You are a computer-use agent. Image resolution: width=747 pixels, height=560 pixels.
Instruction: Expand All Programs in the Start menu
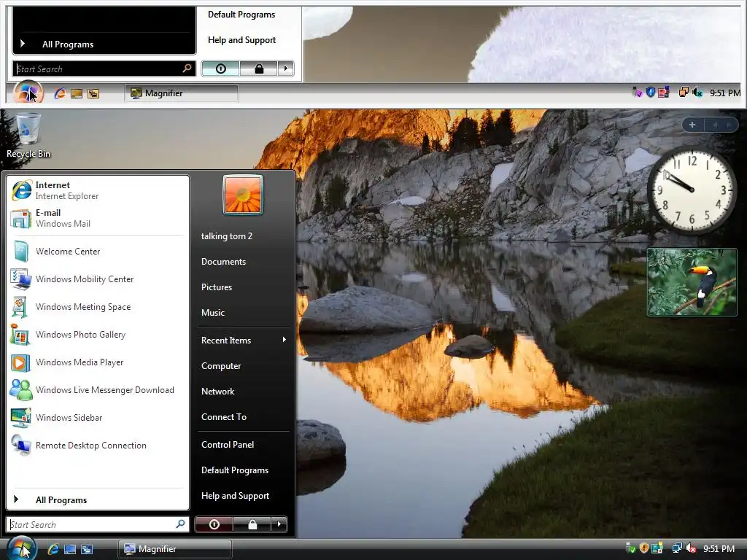(98, 499)
